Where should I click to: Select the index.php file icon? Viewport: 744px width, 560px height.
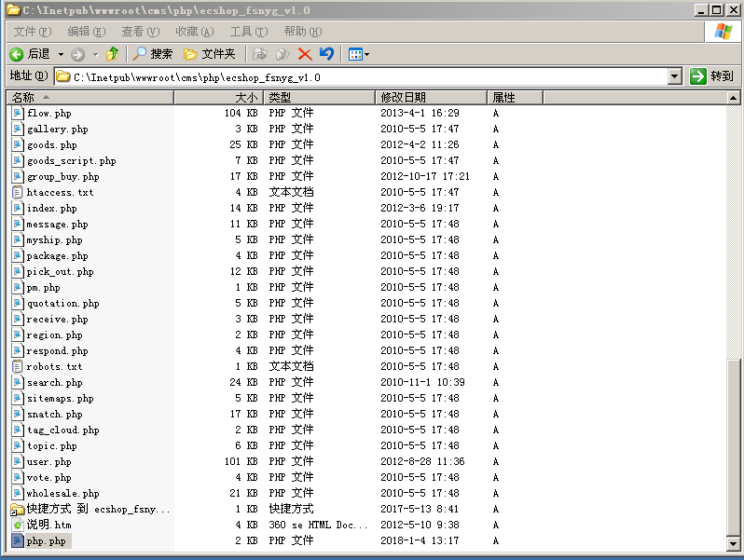(x=17, y=208)
